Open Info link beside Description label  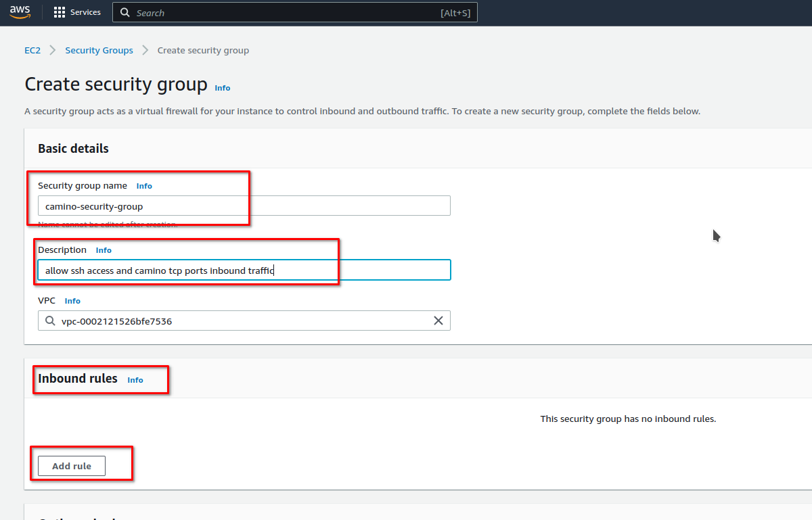tap(104, 250)
